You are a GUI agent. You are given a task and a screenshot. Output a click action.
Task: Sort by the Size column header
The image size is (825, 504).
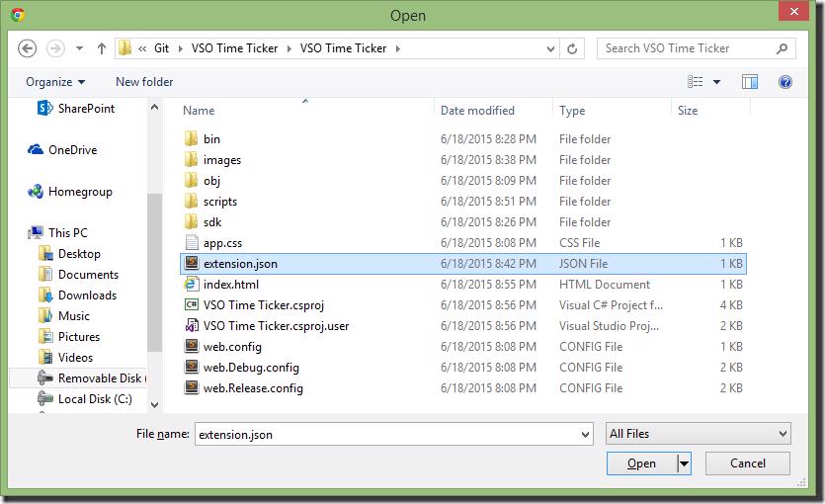point(688,111)
